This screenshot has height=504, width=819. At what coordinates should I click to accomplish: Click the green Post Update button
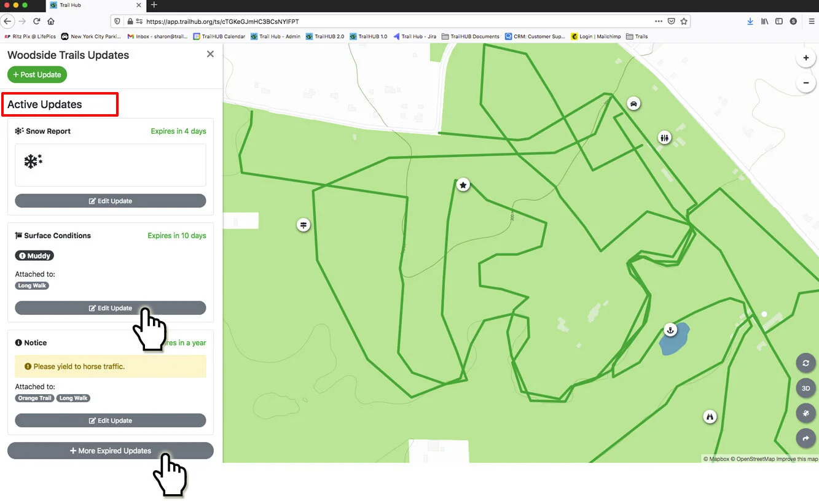(x=37, y=75)
